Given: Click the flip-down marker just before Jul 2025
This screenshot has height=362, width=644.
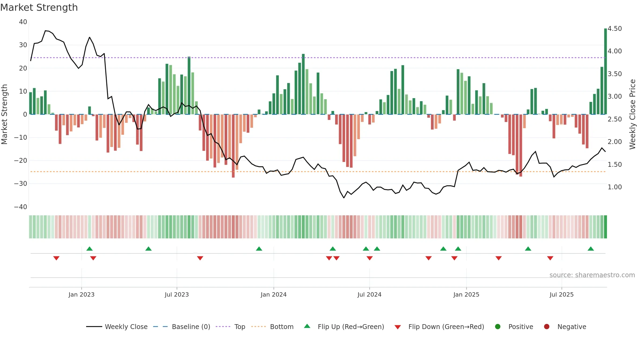Looking at the screenshot, I should pos(550,258).
